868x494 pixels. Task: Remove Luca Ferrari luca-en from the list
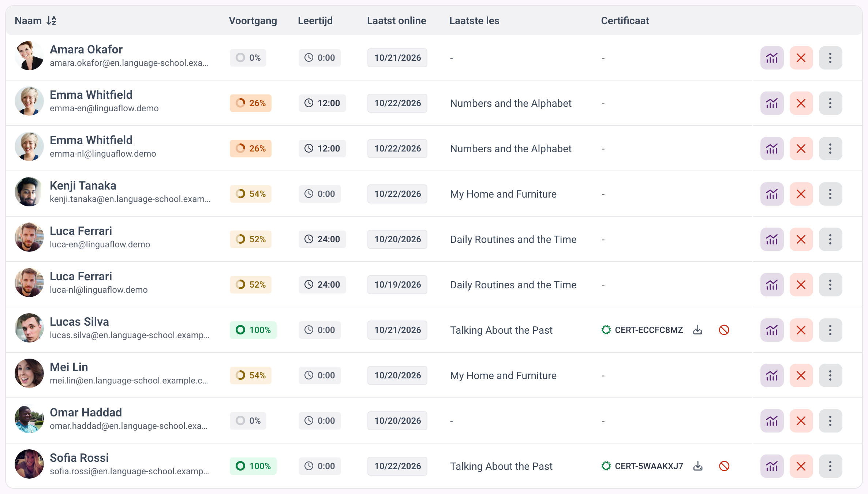[x=801, y=239]
